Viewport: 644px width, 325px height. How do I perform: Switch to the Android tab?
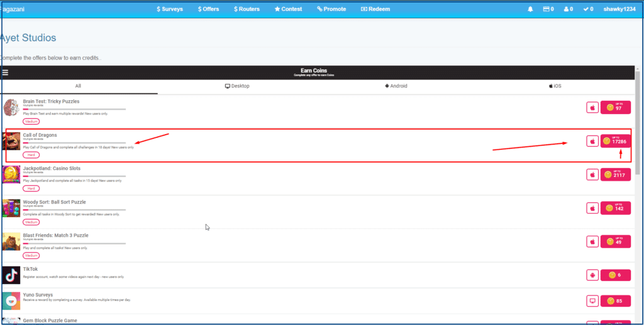(x=396, y=86)
